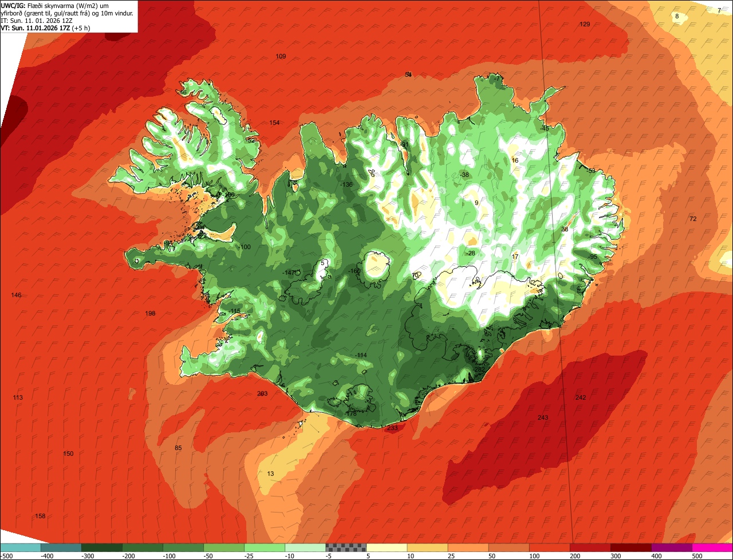This screenshot has width=733, height=560.
Task: Click the map value 233 on south coast
Action: coord(392,428)
